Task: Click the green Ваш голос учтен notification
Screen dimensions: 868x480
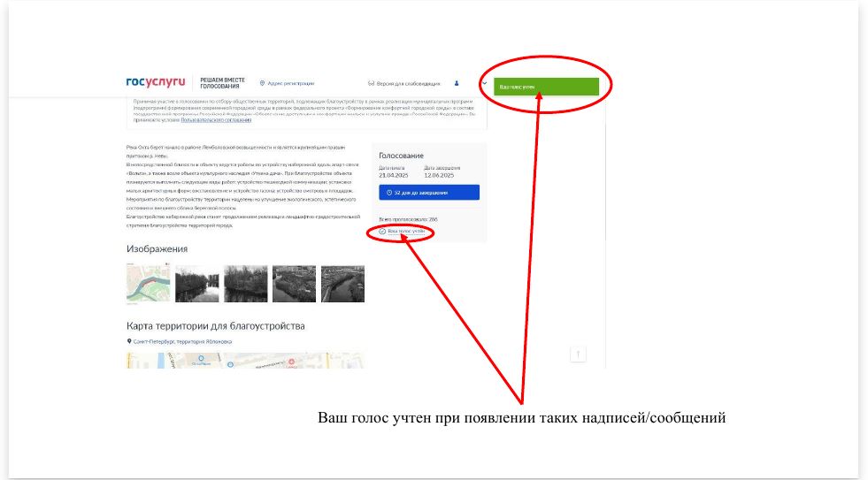Action: [x=546, y=87]
